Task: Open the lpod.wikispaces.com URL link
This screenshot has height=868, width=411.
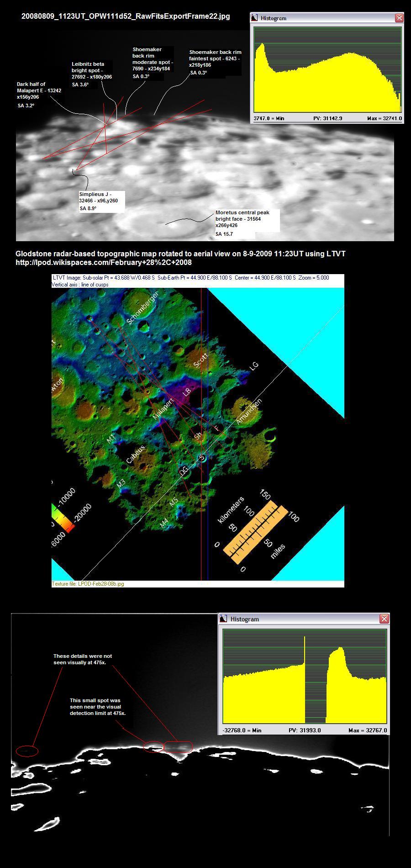Action: (x=104, y=262)
